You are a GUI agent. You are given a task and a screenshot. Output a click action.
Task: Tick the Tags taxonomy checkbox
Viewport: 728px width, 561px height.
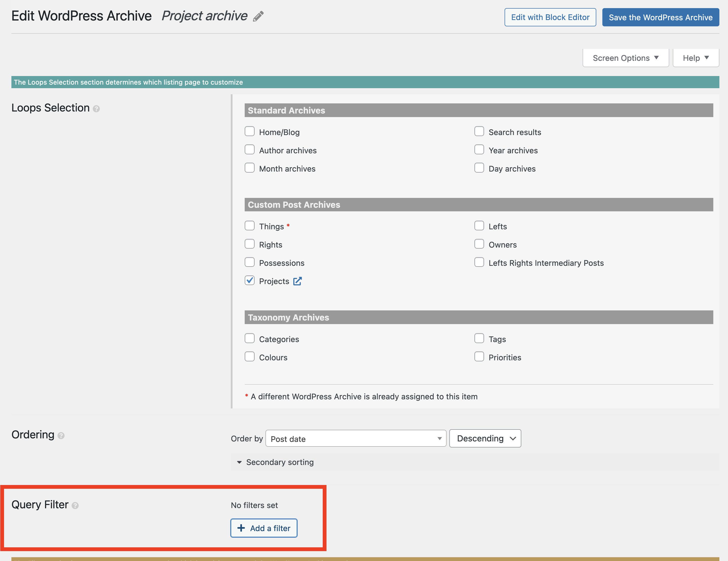(x=479, y=338)
